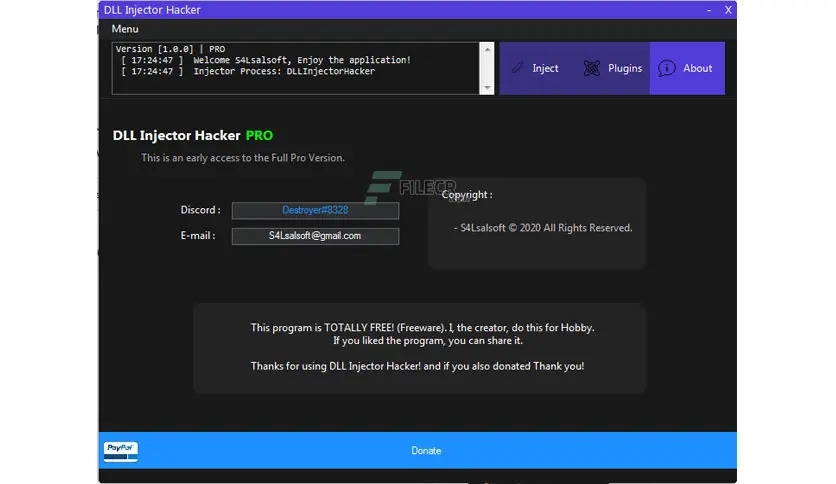Switch to the Plugins tab
The height and width of the screenshot is (484, 836).
(612, 68)
